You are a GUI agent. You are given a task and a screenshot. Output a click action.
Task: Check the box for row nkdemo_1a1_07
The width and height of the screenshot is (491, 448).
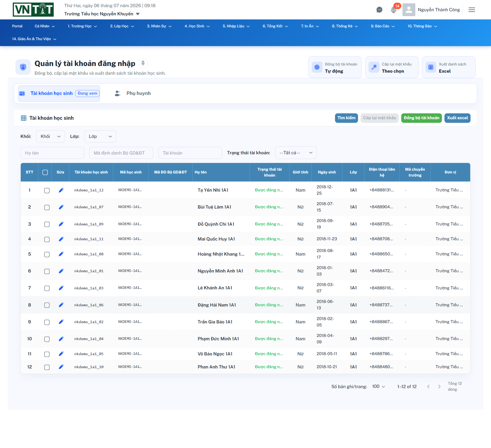click(47, 207)
